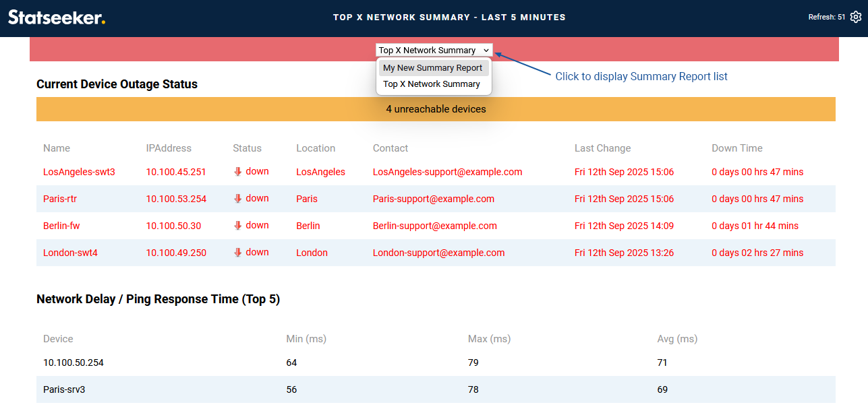Select My New Summary Report option
The height and width of the screenshot is (411, 868).
click(433, 68)
